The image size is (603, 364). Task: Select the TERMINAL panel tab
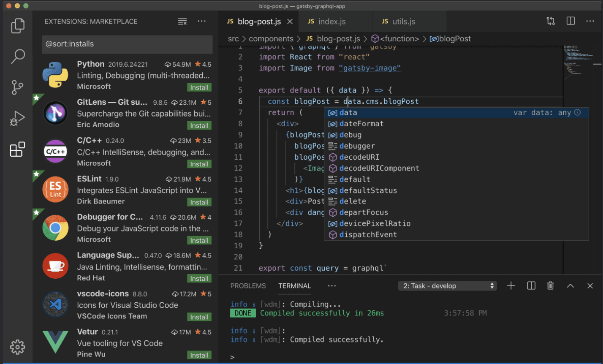tap(294, 286)
